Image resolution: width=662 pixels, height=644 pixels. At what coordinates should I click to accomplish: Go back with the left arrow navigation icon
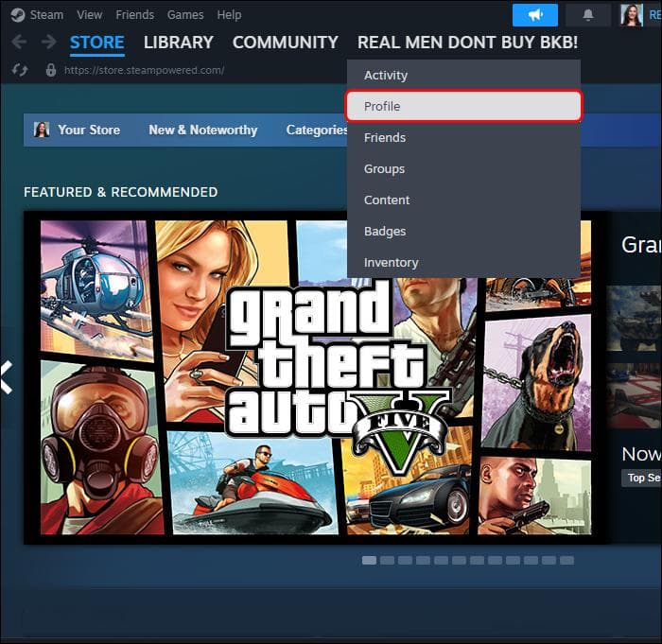[x=20, y=42]
